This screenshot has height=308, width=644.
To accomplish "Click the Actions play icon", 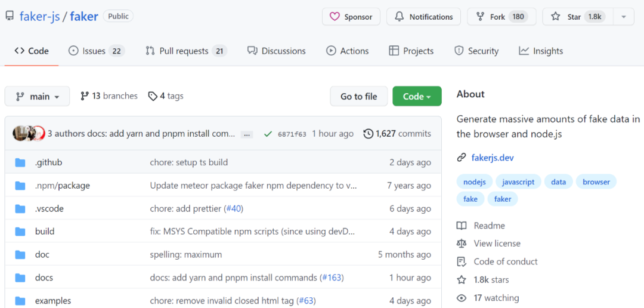I will point(331,51).
